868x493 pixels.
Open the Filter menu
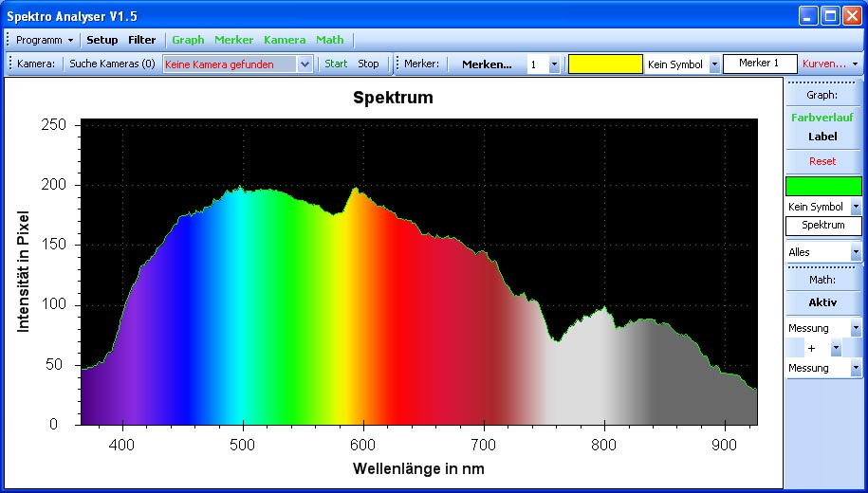[142, 40]
